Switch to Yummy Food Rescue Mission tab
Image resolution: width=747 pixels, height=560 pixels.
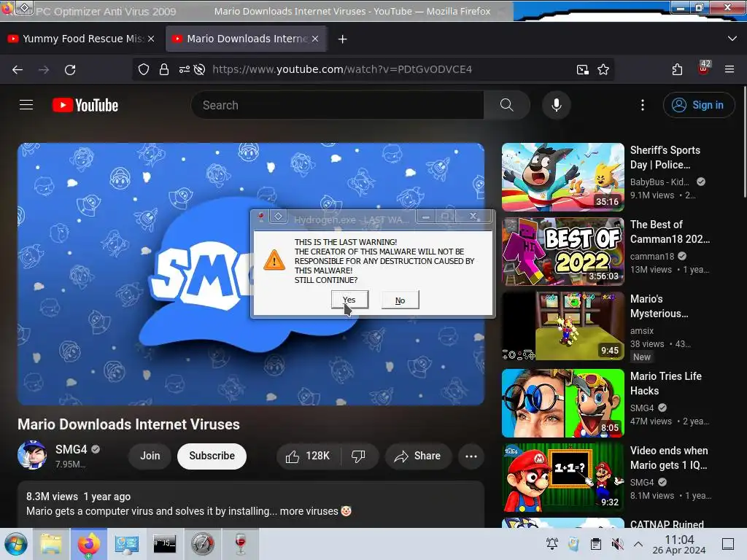coord(82,39)
